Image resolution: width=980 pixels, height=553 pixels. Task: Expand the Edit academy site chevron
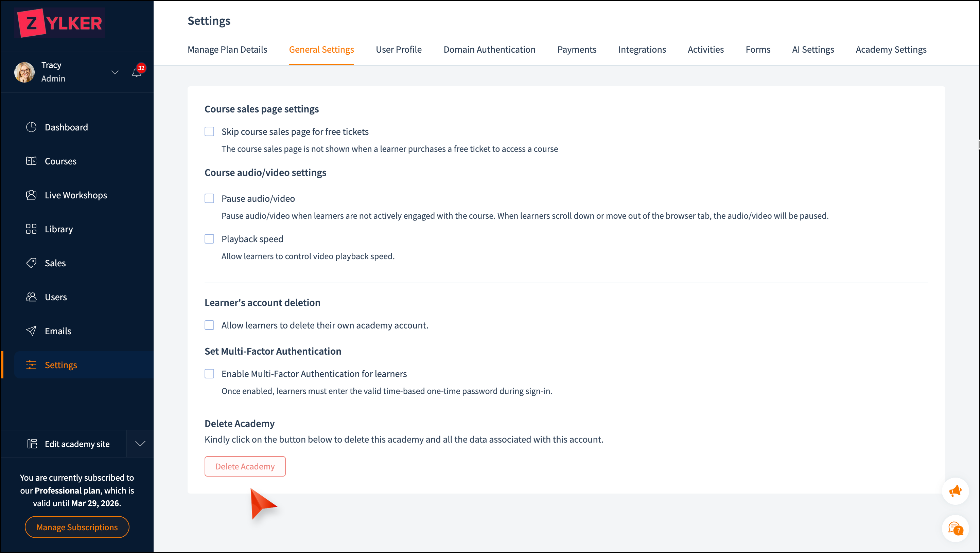[x=140, y=444]
